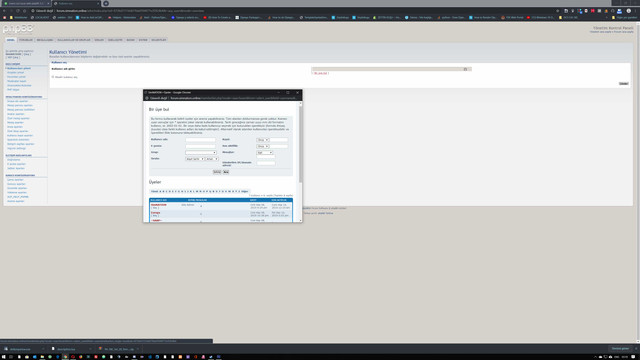
Task: Click the Sıfırla reset button in popup
Action: [x=217, y=172]
